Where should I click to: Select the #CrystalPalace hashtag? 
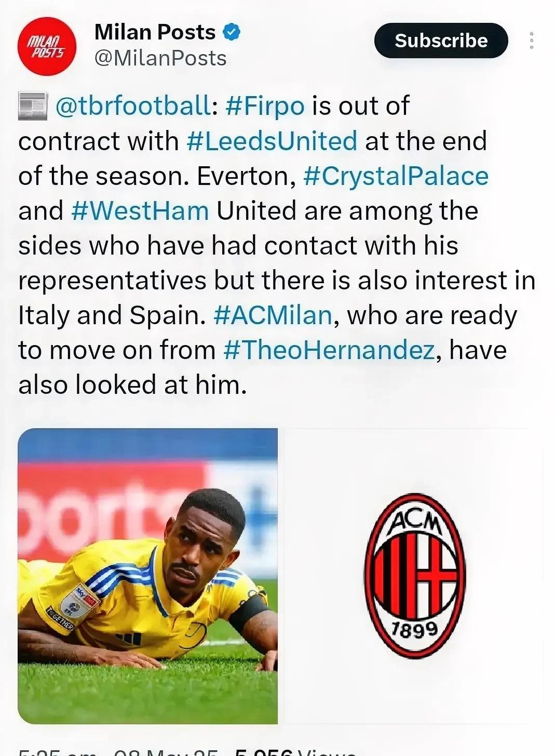point(396,176)
